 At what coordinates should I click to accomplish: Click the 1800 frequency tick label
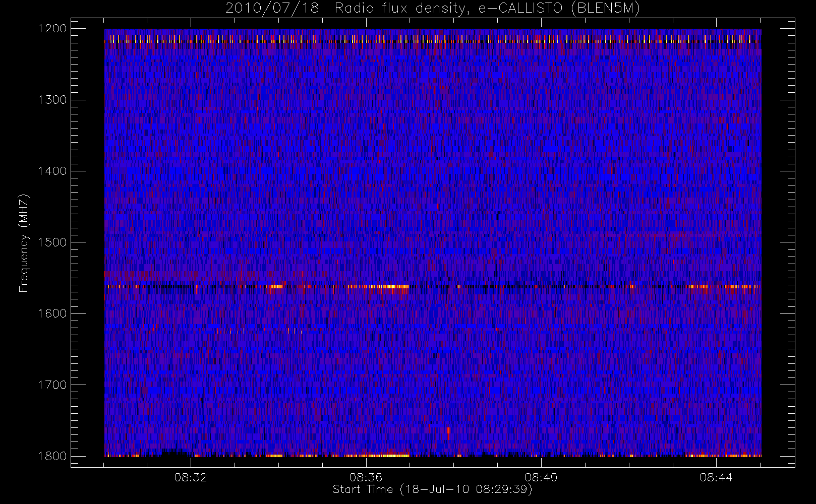[52, 456]
